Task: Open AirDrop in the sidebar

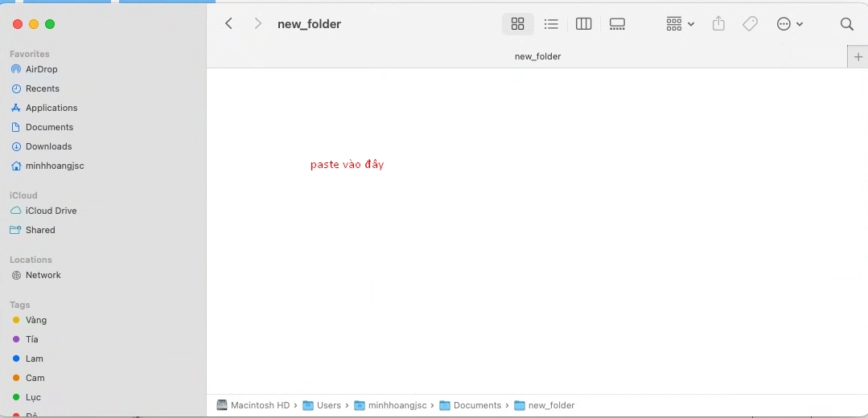Action: [x=41, y=69]
